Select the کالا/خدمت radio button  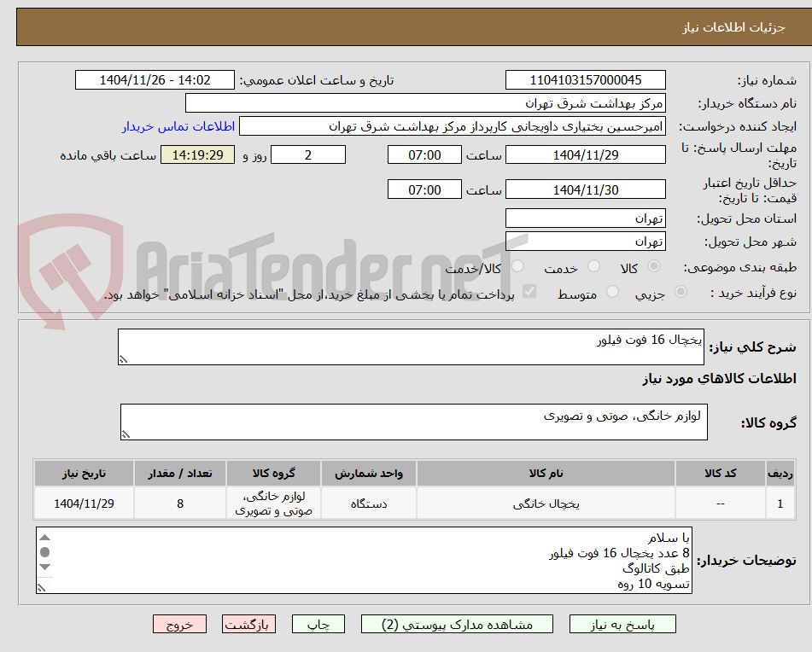[517, 266]
